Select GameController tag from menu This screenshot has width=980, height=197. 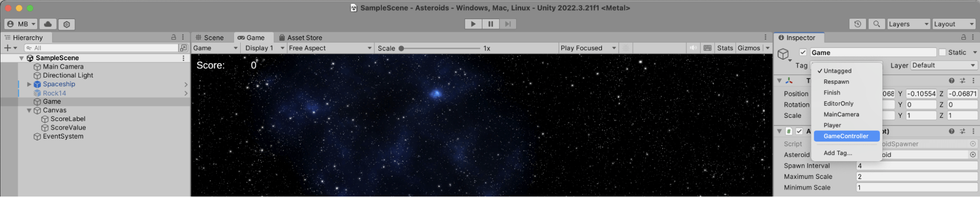tap(846, 136)
